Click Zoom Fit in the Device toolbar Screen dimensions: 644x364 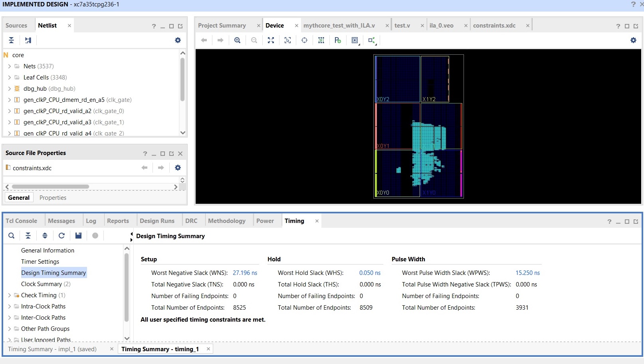pos(271,40)
